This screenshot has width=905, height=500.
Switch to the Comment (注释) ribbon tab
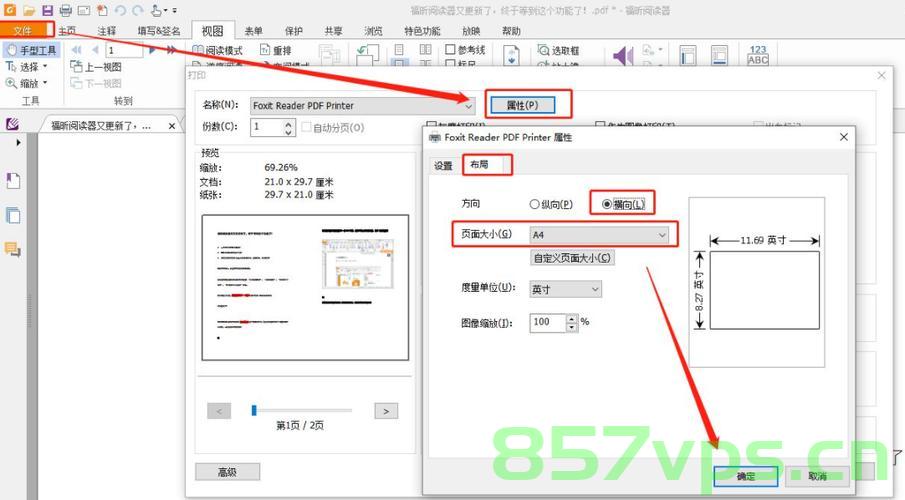pyautogui.click(x=106, y=31)
